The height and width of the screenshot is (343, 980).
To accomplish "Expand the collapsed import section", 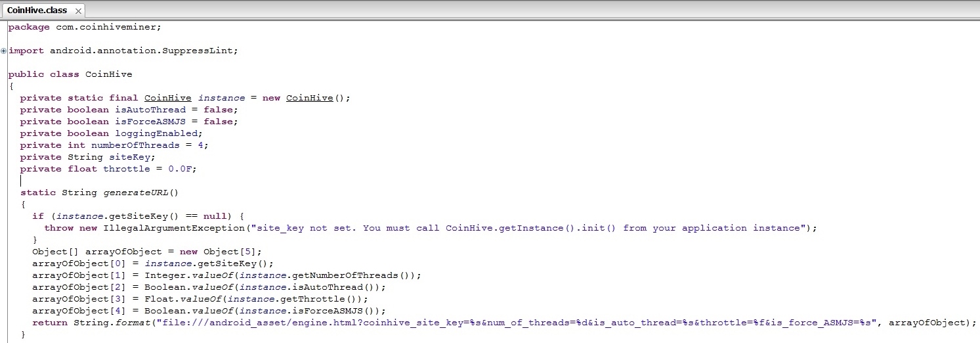I will (4, 51).
